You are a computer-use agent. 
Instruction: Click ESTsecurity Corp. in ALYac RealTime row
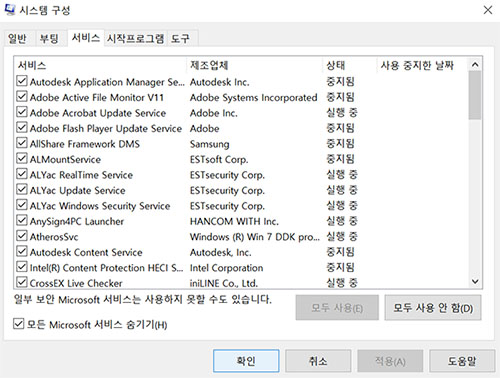(x=227, y=175)
